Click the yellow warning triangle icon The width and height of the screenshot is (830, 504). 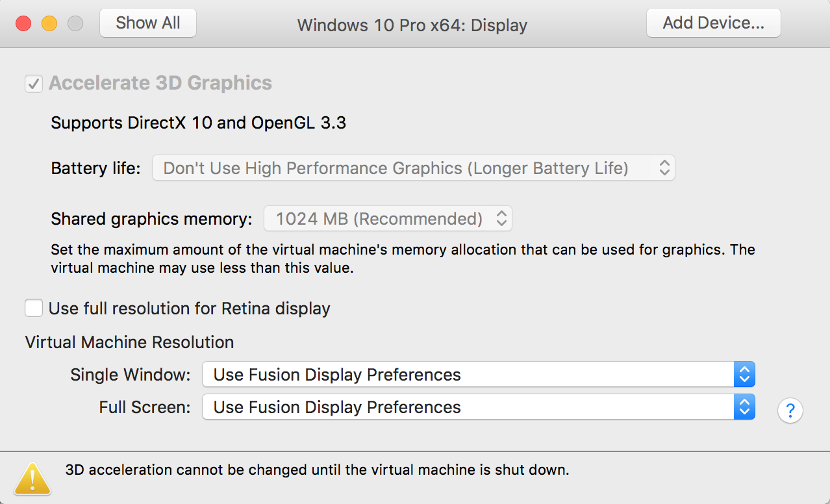[32, 479]
